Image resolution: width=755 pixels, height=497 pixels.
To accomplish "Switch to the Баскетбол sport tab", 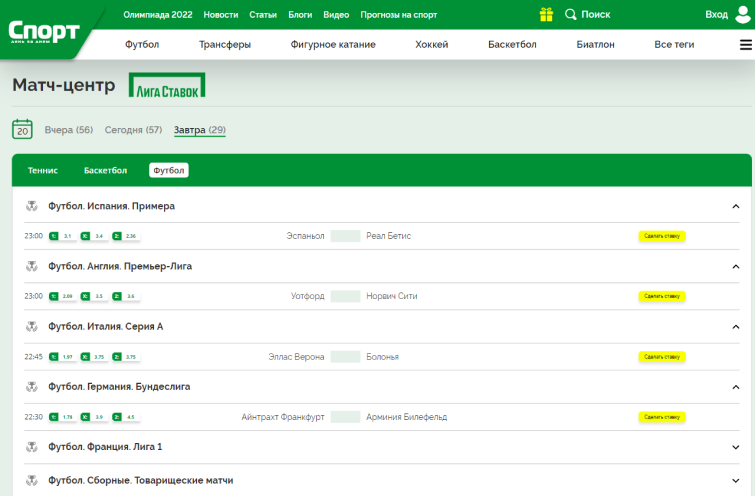I will pyautogui.click(x=105, y=170).
